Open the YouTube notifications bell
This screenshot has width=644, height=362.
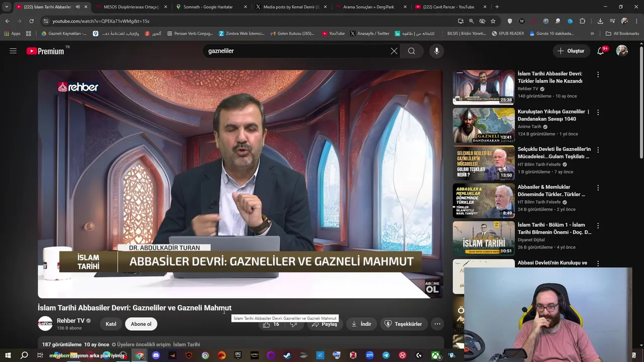coord(601,51)
